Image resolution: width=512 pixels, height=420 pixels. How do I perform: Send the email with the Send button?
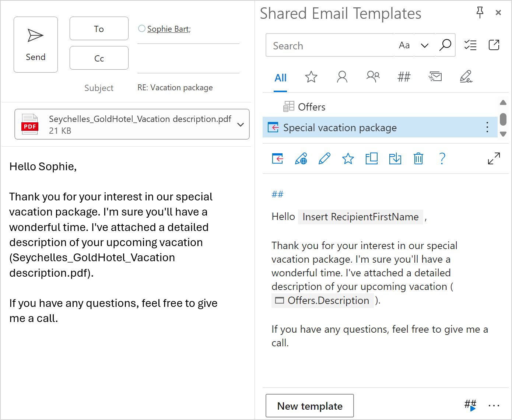tap(36, 45)
